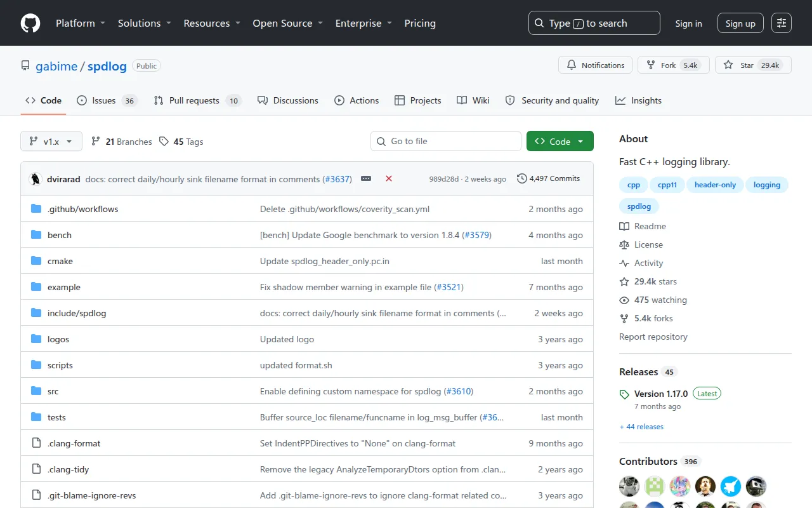Click the Sign in link
The image size is (812, 508).
[688, 23]
